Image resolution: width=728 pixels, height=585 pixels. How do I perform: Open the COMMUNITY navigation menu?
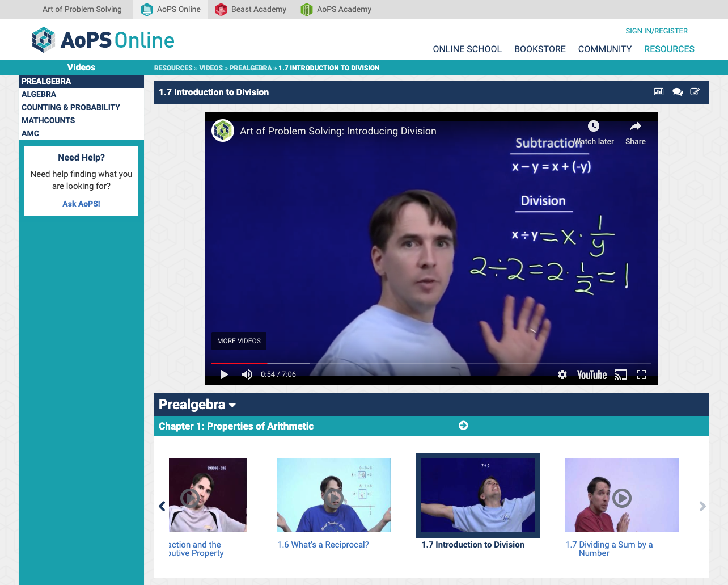coord(604,49)
